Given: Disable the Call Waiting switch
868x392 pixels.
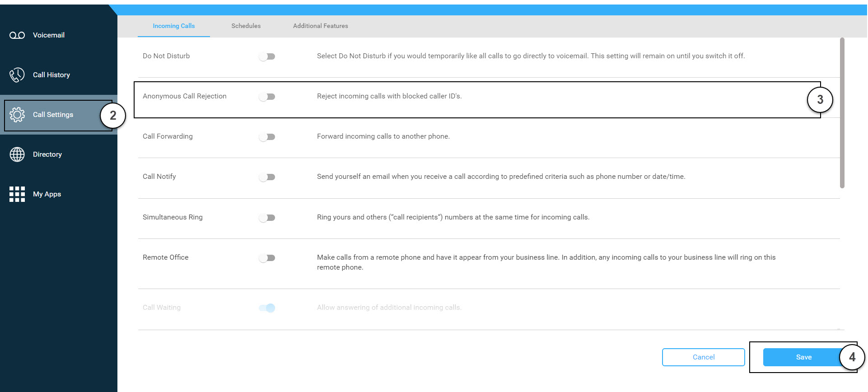Looking at the screenshot, I should (267, 308).
